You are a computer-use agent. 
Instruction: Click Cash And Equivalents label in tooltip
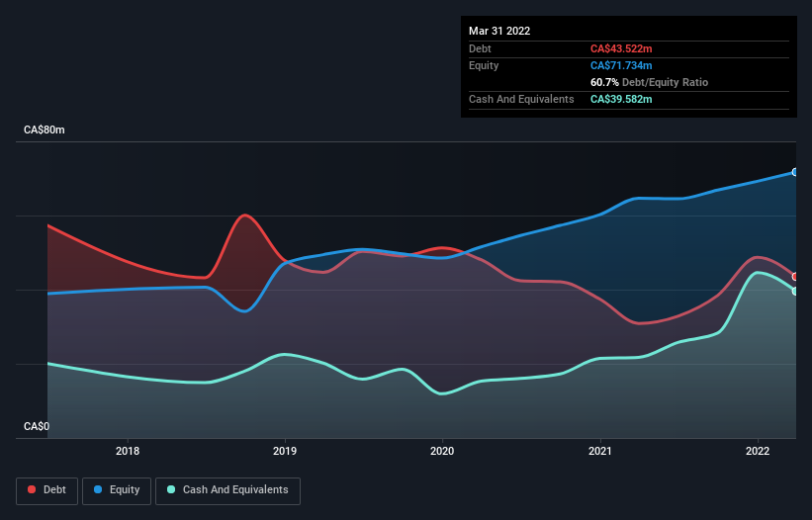coord(521,99)
